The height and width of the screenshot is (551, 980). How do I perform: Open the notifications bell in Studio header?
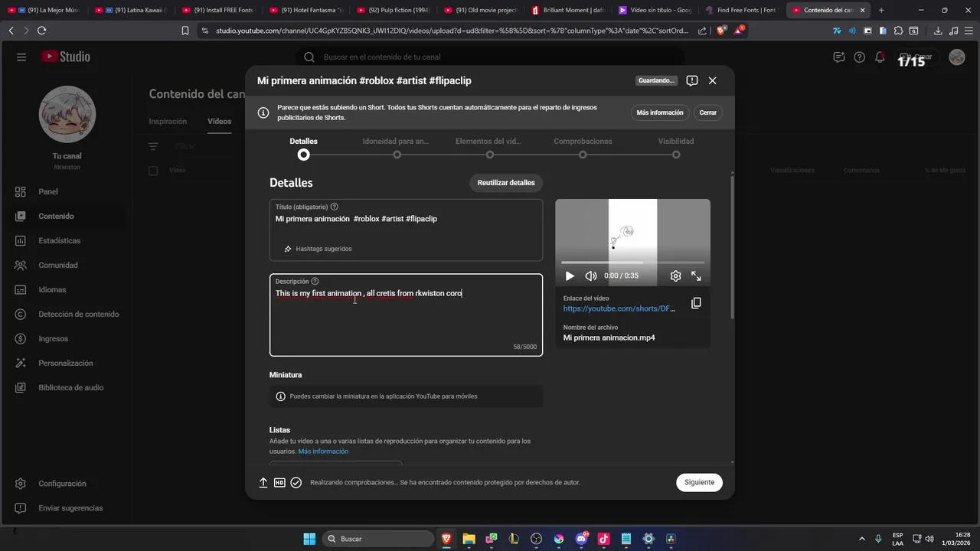click(x=880, y=57)
